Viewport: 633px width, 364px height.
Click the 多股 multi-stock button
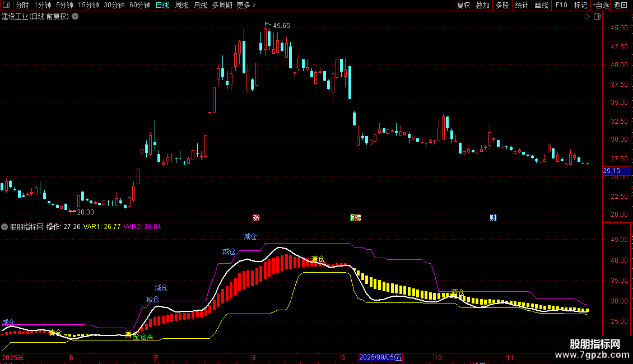click(502, 5)
